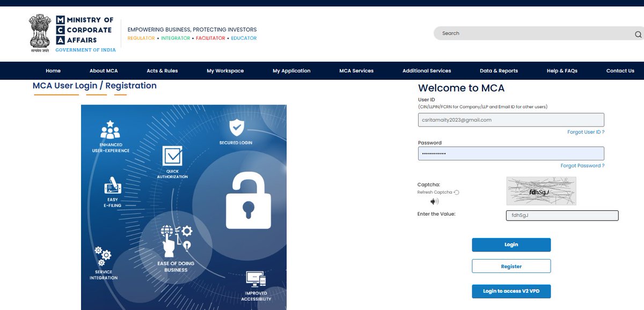Play the captcha audio speaker icon
Image resolution: width=644 pixels, height=310 pixels.
coord(434,202)
